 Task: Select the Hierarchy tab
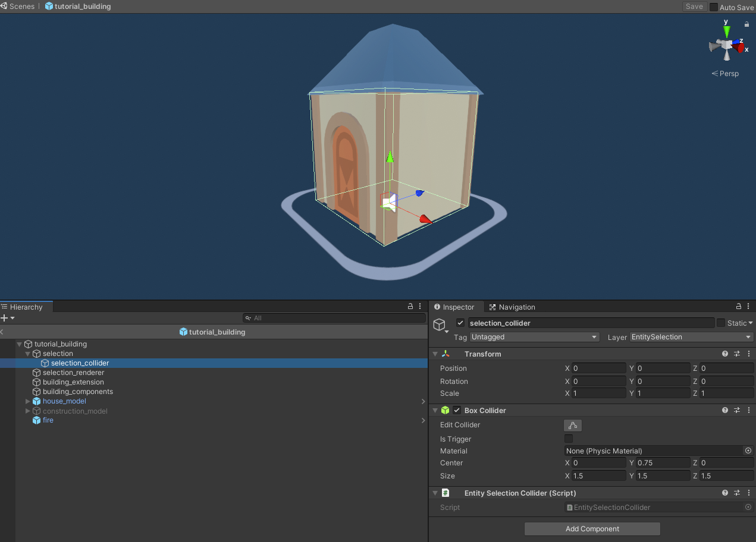[26, 307]
